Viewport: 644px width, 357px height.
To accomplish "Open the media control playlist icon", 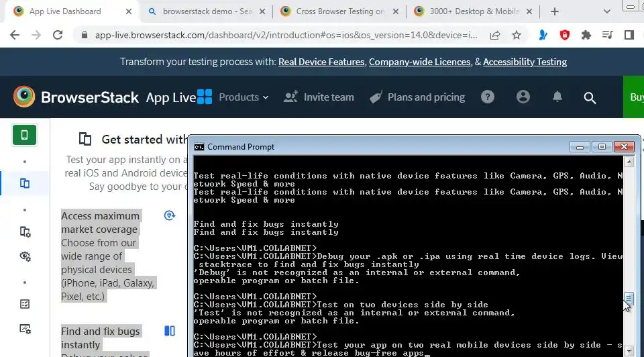I will click(608, 36).
